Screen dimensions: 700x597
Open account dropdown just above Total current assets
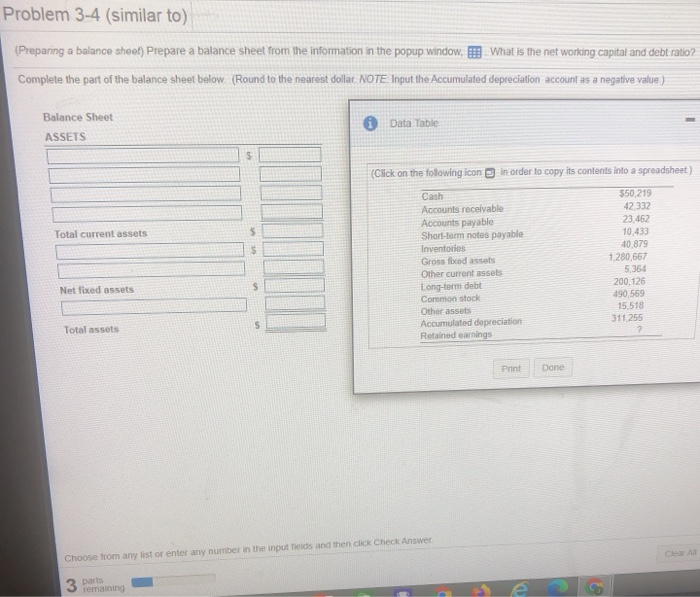click(147, 213)
